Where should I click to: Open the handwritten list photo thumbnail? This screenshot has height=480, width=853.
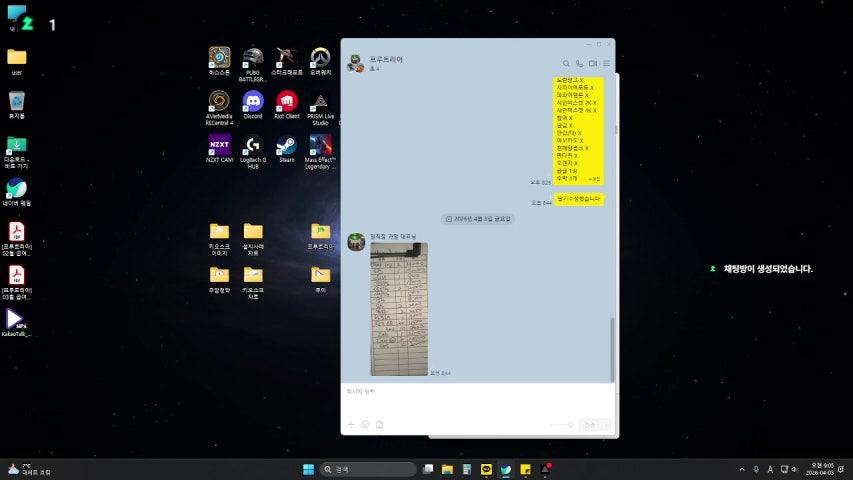pos(398,309)
